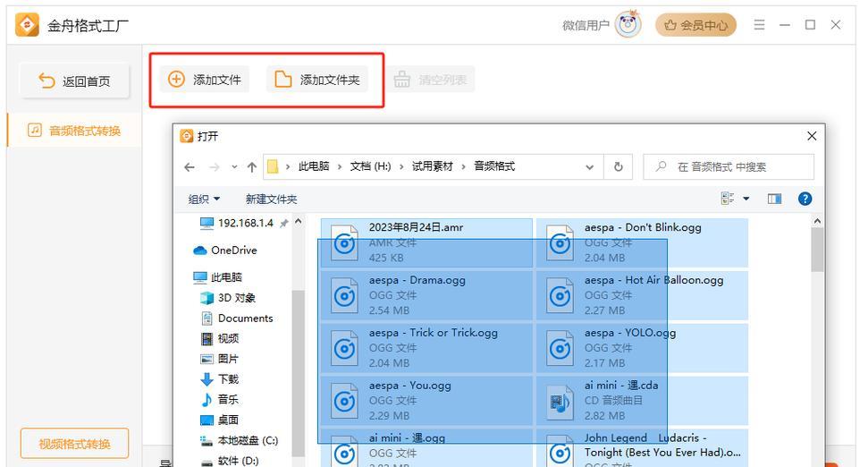Go back in the file dialog
The image size is (868, 467).
tap(190, 166)
